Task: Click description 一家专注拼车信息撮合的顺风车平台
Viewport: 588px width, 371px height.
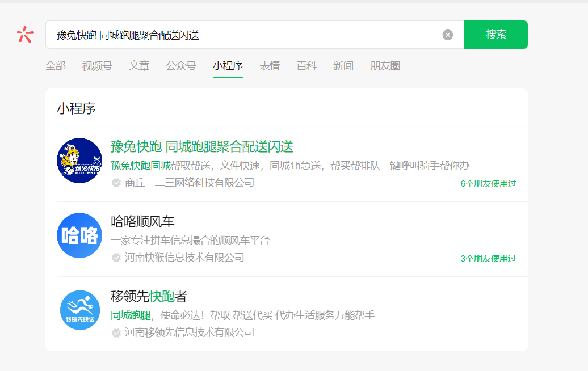Action: [x=190, y=241]
